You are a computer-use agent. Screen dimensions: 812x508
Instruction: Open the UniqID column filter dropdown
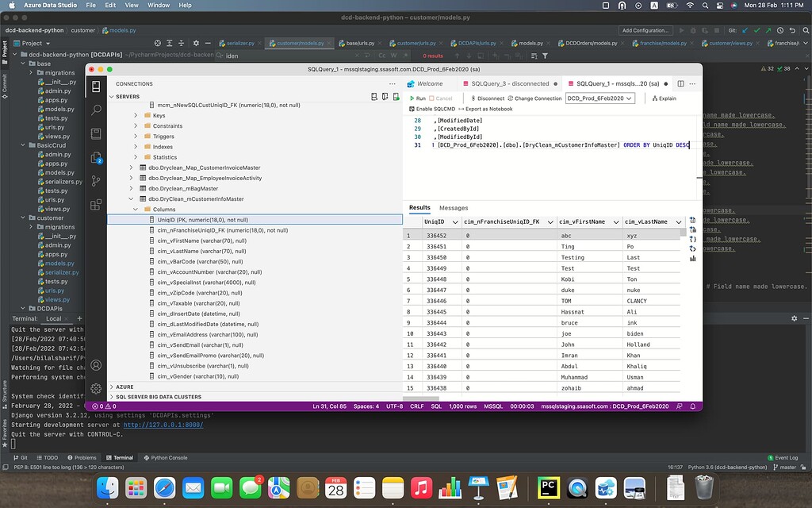click(x=454, y=221)
